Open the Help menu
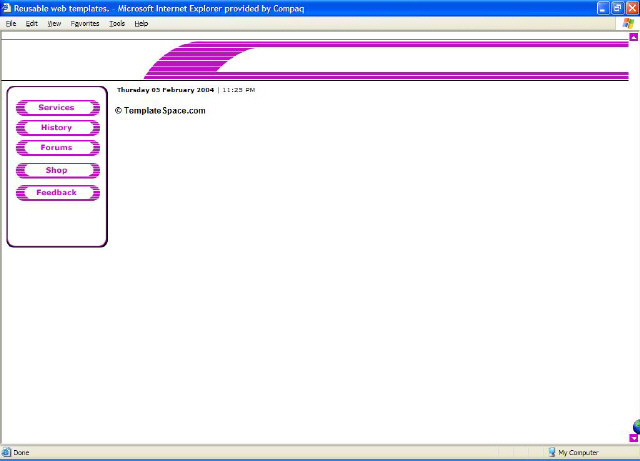 click(x=141, y=23)
